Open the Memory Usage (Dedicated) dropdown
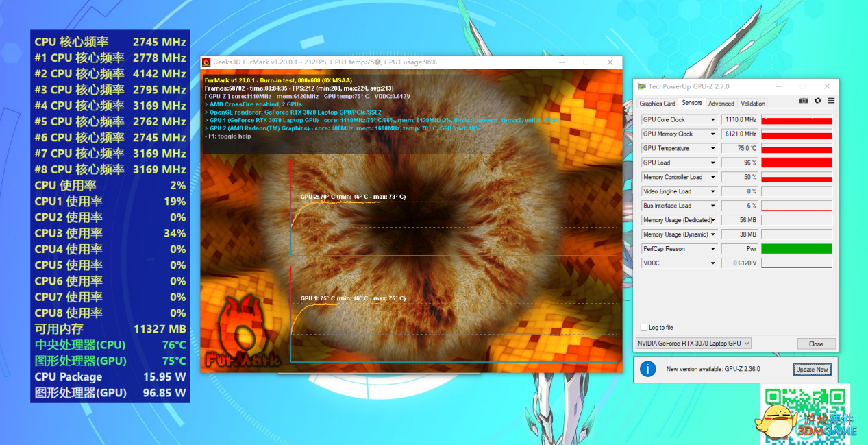 point(712,220)
